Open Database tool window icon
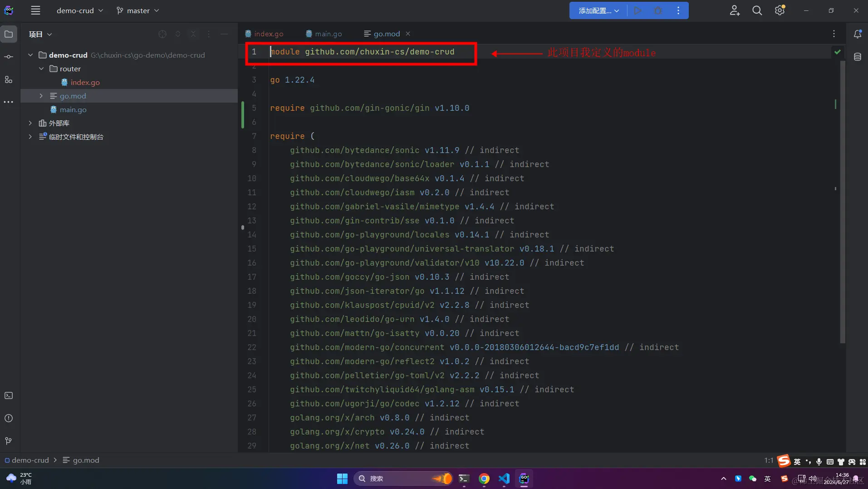868x489 pixels. 858,57
